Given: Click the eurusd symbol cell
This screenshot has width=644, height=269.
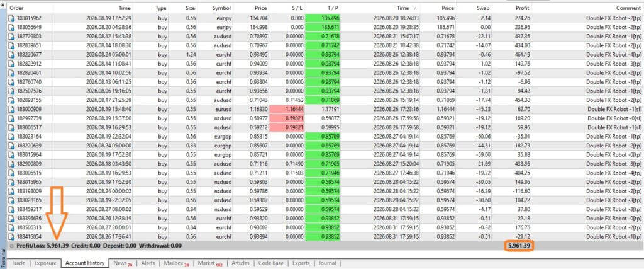Looking at the screenshot, I should tap(223, 109).
